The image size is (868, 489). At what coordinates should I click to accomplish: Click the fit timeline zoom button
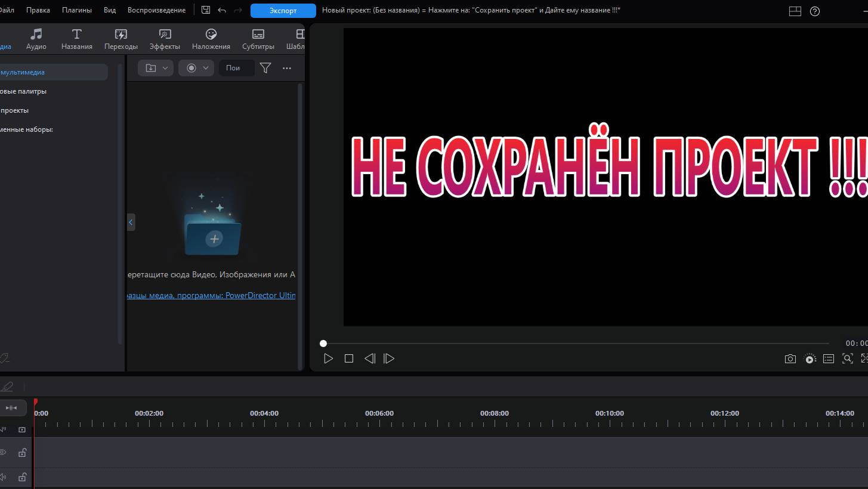coord(11,408)
